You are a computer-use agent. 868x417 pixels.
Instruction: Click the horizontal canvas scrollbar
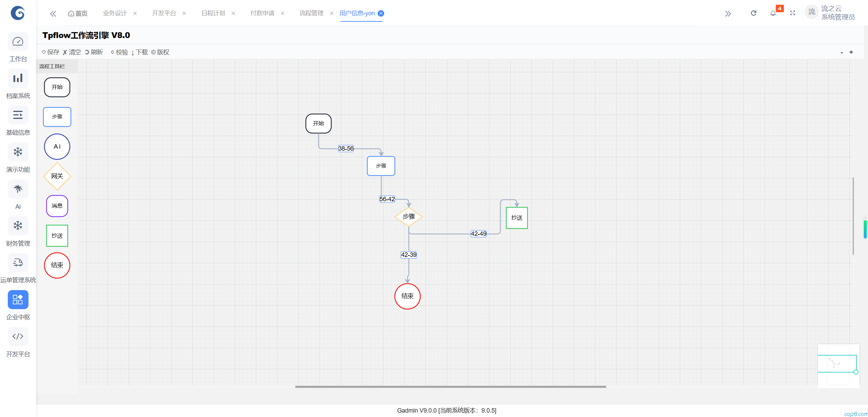pos(450,386)
